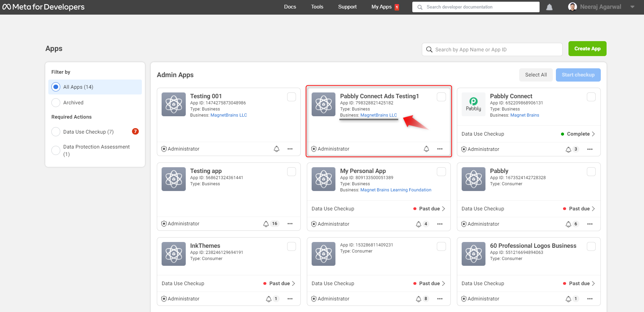Click the green Create App button
This screenshot has height=312, width=644.
tap(588, 49)
